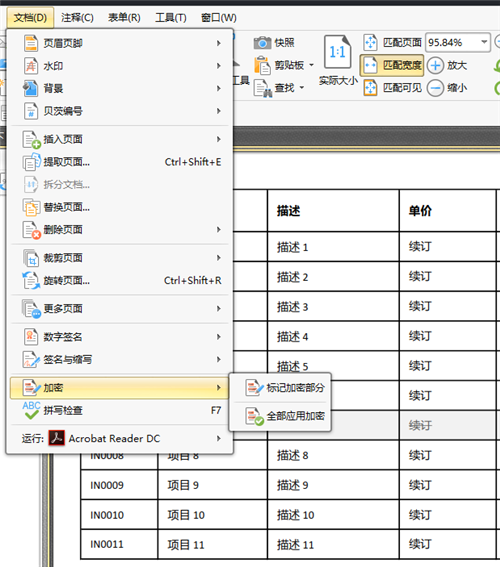Expand the 页眉页脚 submenu arrow
This screenshot has width=500, height=567.
pos(219,43)
